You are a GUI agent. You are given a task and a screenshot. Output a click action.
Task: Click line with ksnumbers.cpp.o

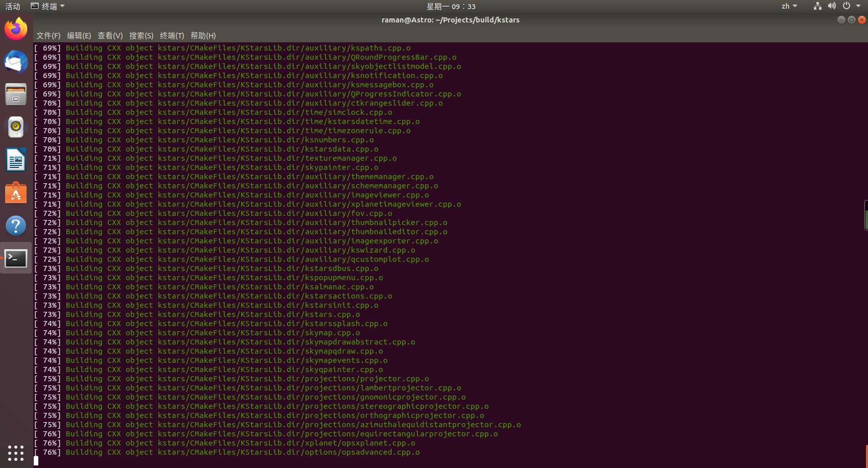pyautogui.click(x=204, y=140)
